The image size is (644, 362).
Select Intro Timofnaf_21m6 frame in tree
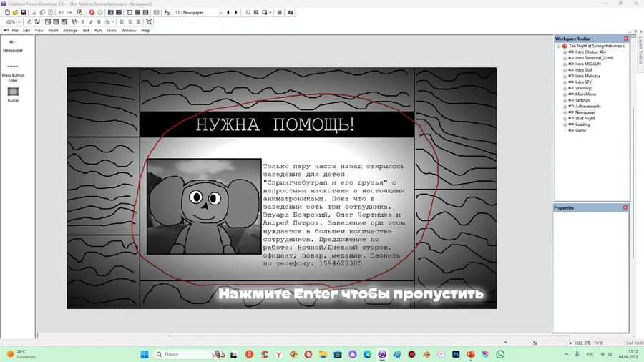594,58
